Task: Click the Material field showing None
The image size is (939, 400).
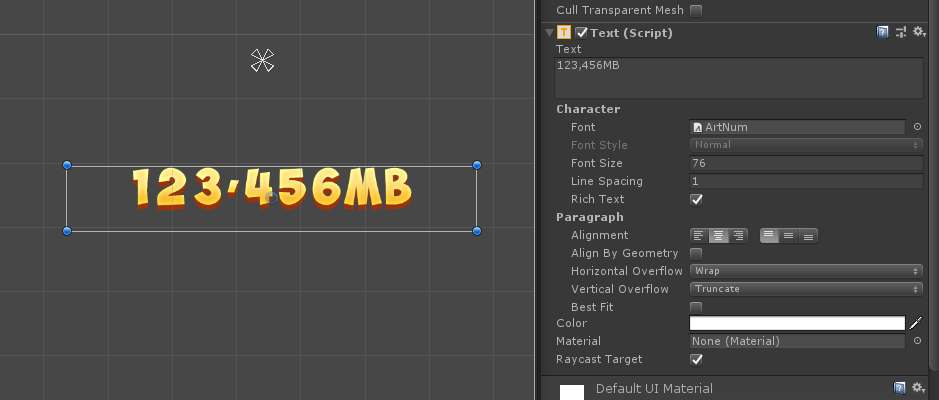Action: click(x=798, y=341)
